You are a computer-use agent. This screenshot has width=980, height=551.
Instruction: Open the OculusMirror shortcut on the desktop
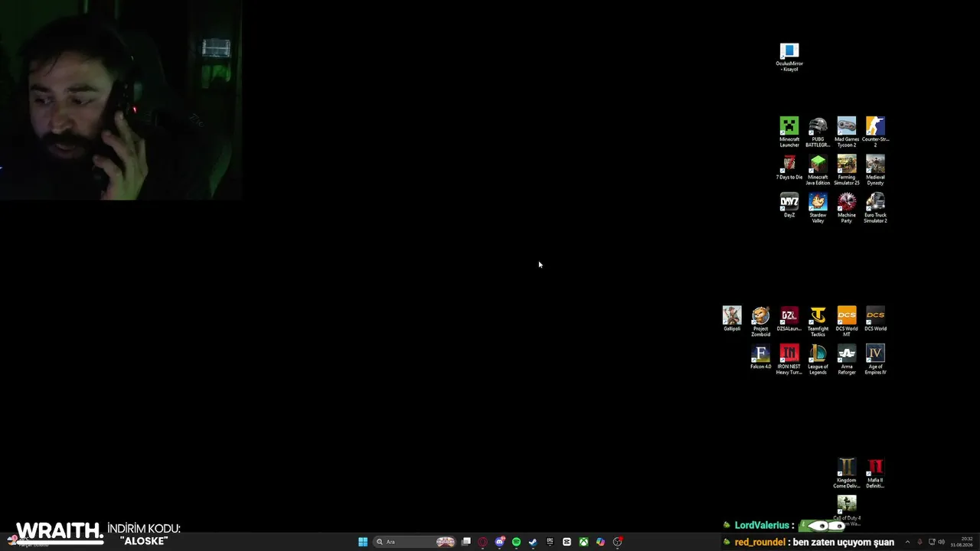click(x=789, y=57)
